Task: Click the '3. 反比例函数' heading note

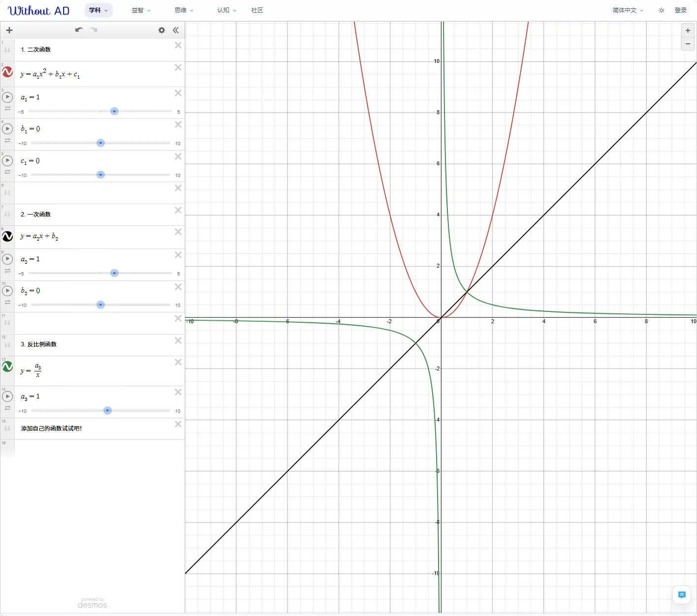Action: 38,344
